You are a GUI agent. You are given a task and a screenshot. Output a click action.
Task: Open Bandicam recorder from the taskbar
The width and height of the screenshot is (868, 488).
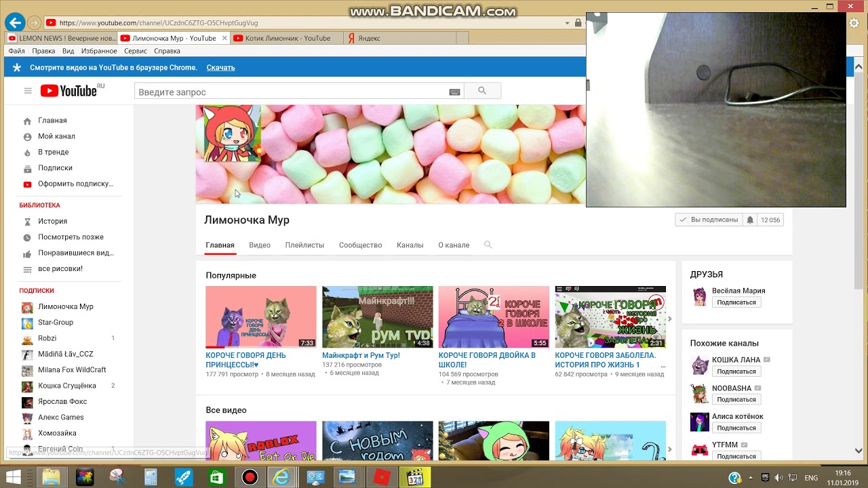tap(250, 478)
